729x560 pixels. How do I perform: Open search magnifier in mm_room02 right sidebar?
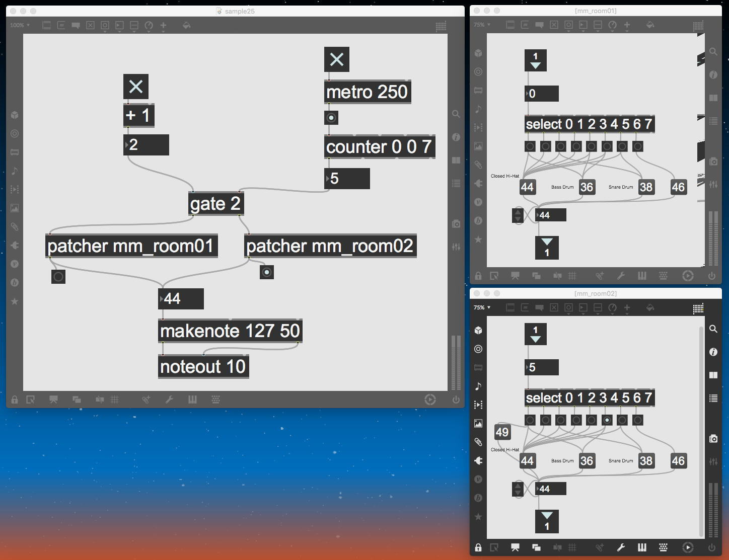click(x=713, y=329)
